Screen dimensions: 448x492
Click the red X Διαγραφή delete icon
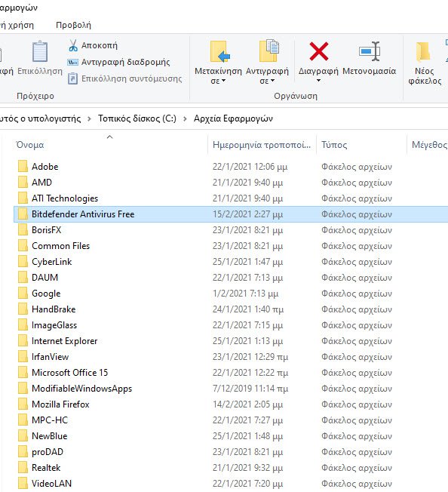coord(318,51)
